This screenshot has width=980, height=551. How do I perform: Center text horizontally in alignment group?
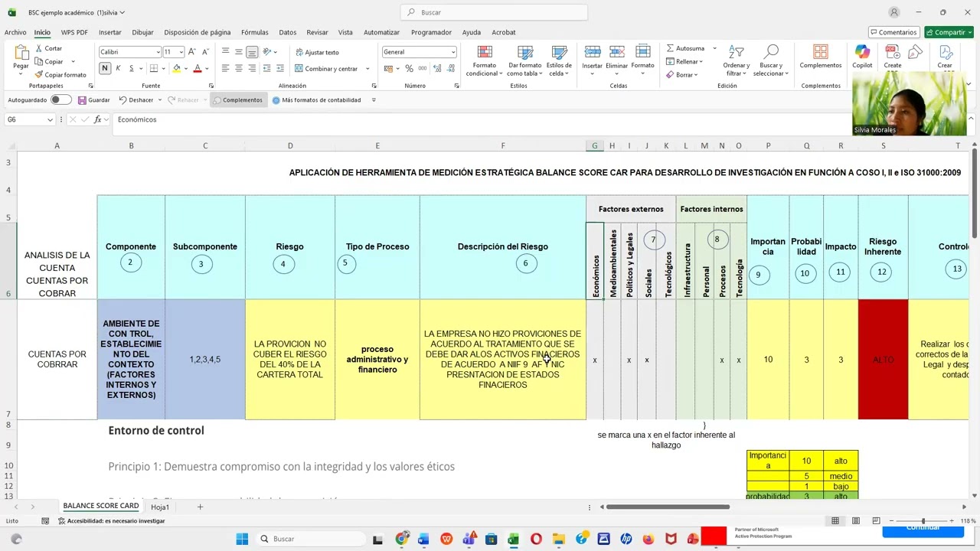(x=238, y=68)
